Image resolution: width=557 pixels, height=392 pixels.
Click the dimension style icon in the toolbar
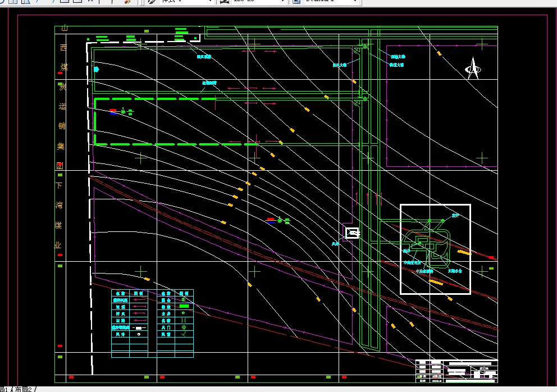tap(225, 2)
